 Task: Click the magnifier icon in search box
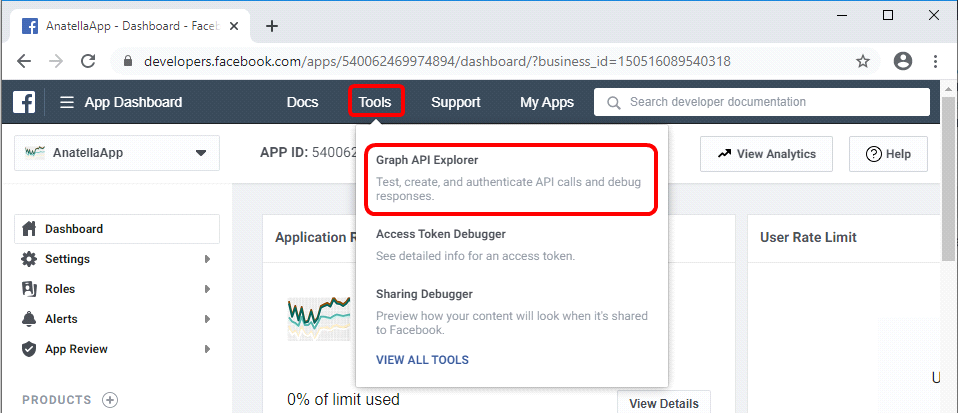[x=614, y=102]
